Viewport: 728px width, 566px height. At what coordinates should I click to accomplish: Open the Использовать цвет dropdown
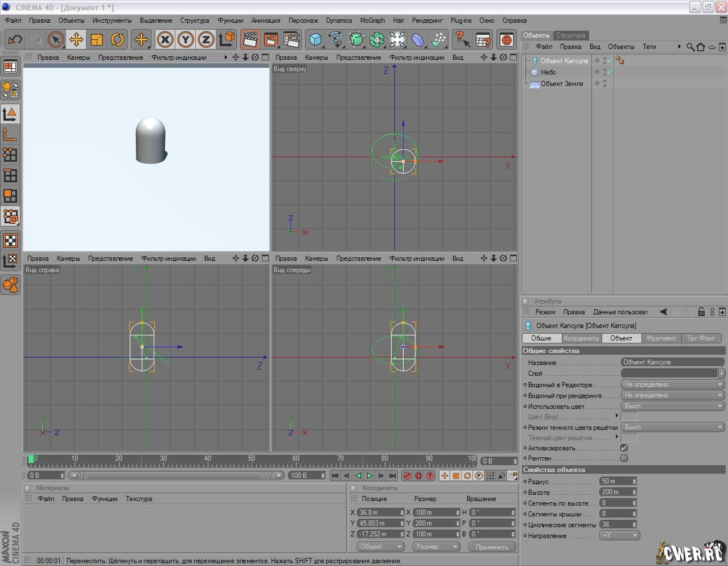click(672, 406)
